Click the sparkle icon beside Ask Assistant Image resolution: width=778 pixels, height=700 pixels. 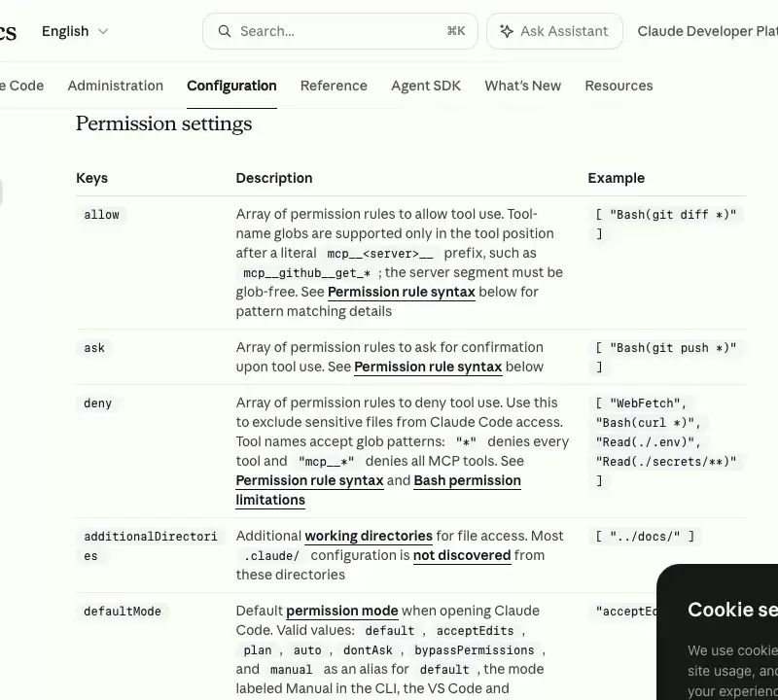click(506, 31)
